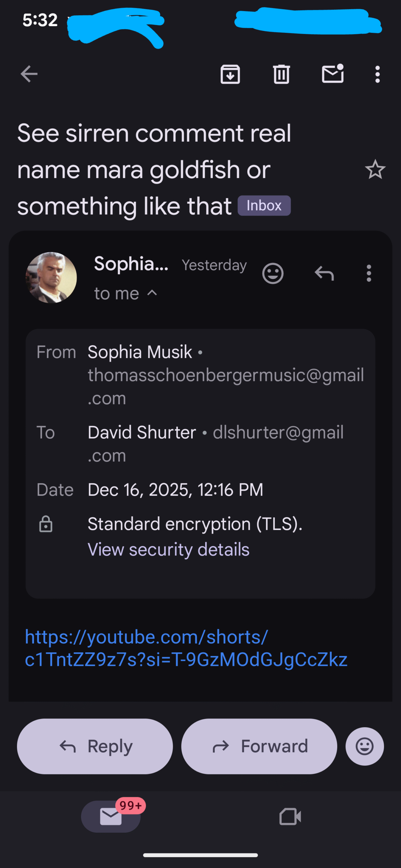This screenshot has height=868, width=401.
Task: Delete the email with trash icon
Action: tap(281, 74)
